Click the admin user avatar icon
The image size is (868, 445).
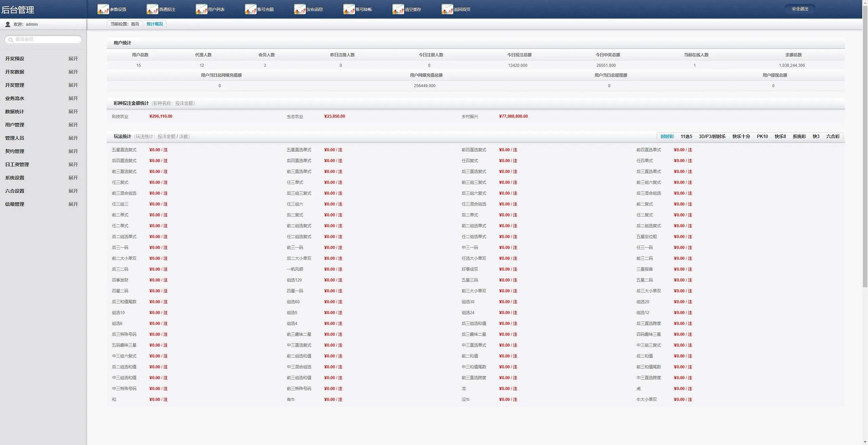[x=8, y=24]
